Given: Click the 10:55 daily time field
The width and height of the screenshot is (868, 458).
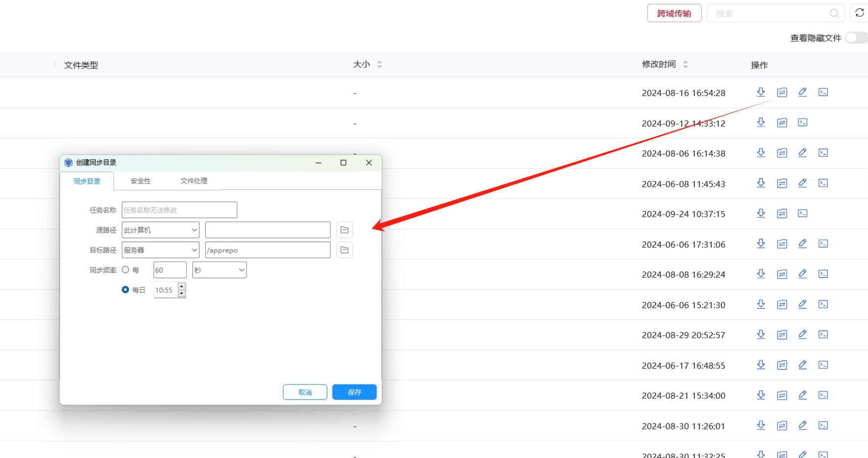Looking at the screenshot, I should click(166, 290).
